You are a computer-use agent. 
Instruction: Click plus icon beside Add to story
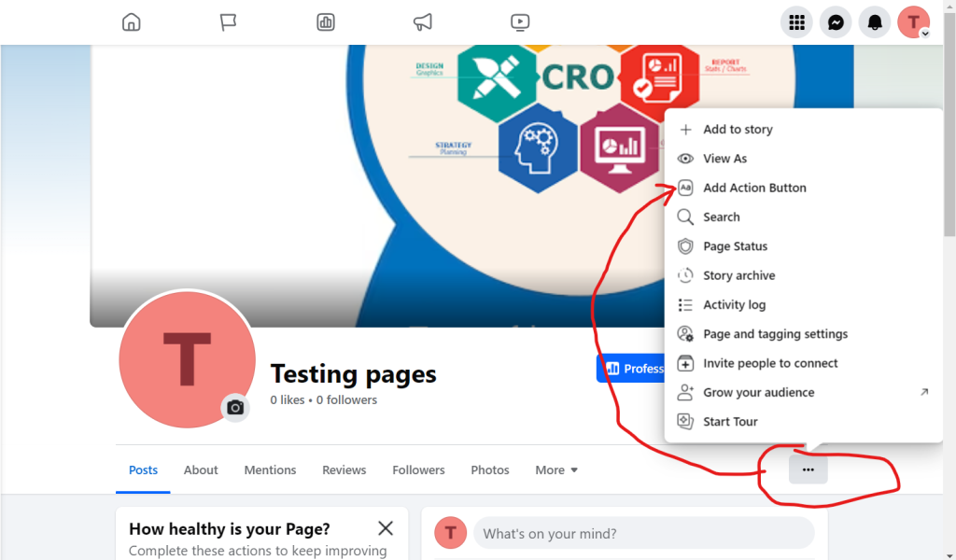685,129
